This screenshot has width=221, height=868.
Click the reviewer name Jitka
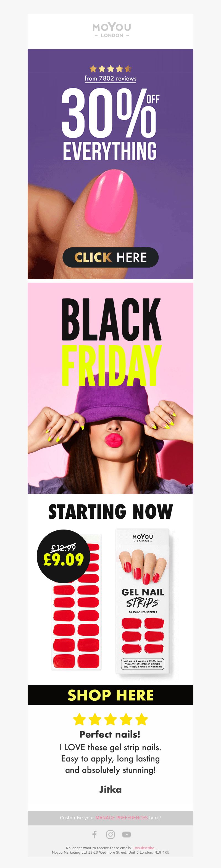coord(110,789)
